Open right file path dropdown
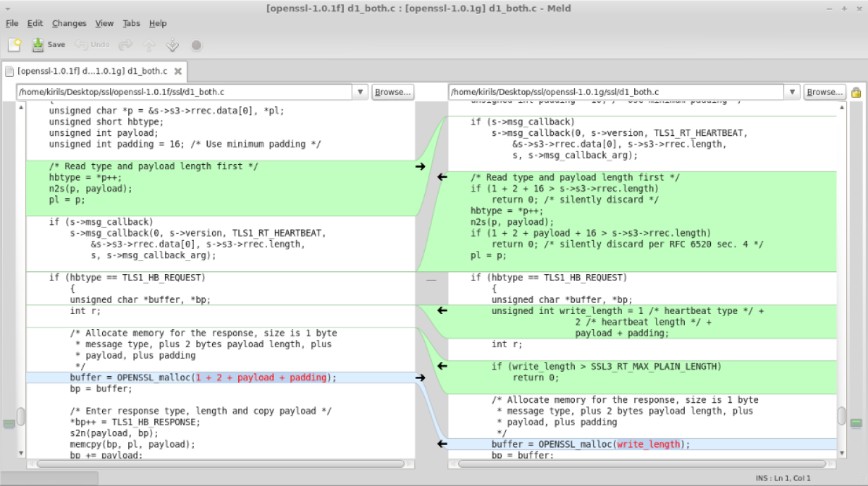The width and height of the screenshot is (868, 486). [x=793, y=92]
